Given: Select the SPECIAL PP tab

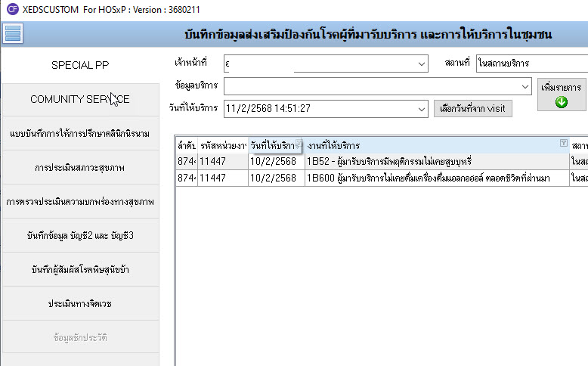Looking at the screenshot, I should pos(80,65).
